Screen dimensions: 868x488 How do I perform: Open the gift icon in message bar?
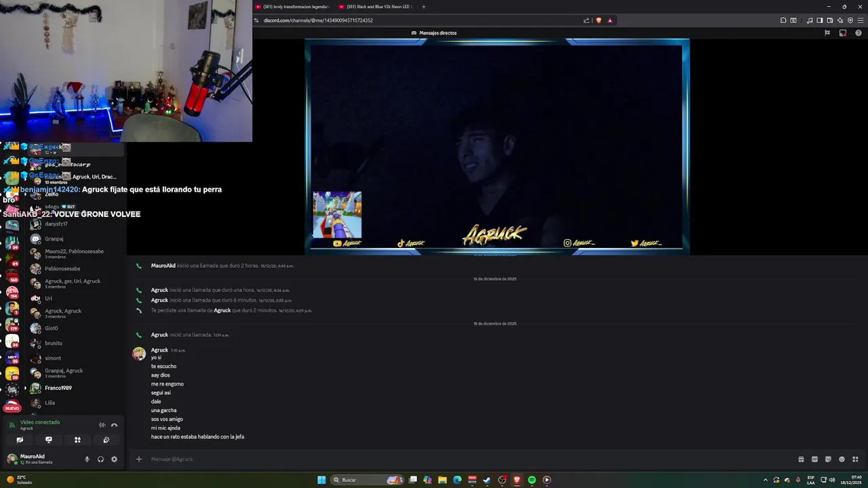(x=801, y=459)
